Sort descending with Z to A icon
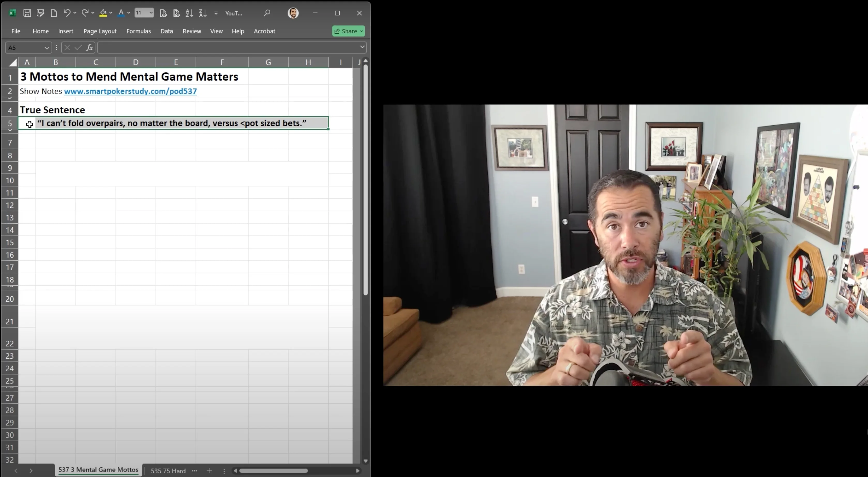This screenshot has width=868, height=477. click(x=203, y=13)
